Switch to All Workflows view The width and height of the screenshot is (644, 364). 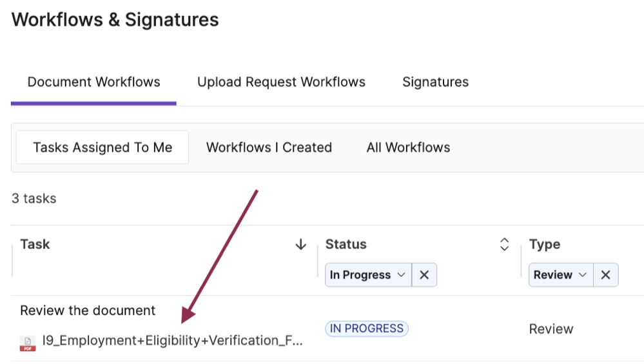click(408, 147)
